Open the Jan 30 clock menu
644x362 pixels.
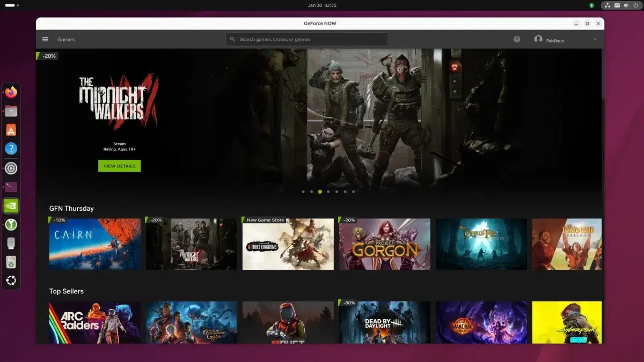point(322,5)
